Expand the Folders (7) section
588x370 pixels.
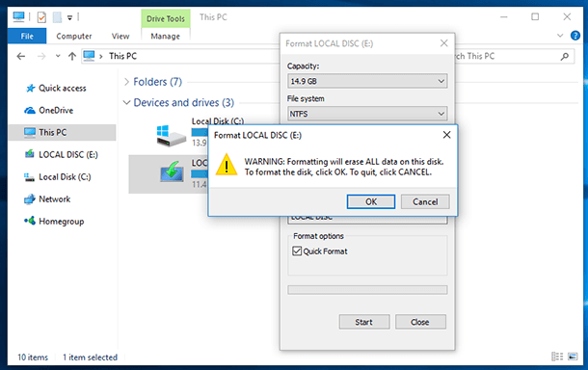(x=126, y=82)
